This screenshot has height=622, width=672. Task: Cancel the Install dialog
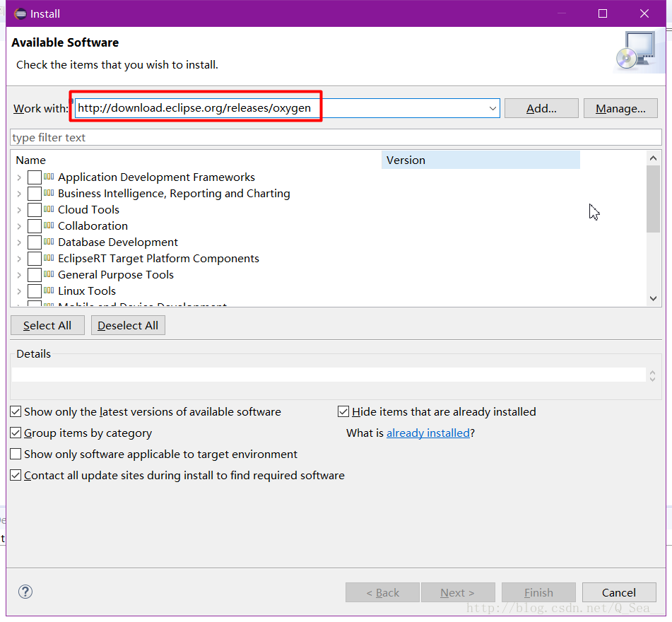click(x=619, y=592)
